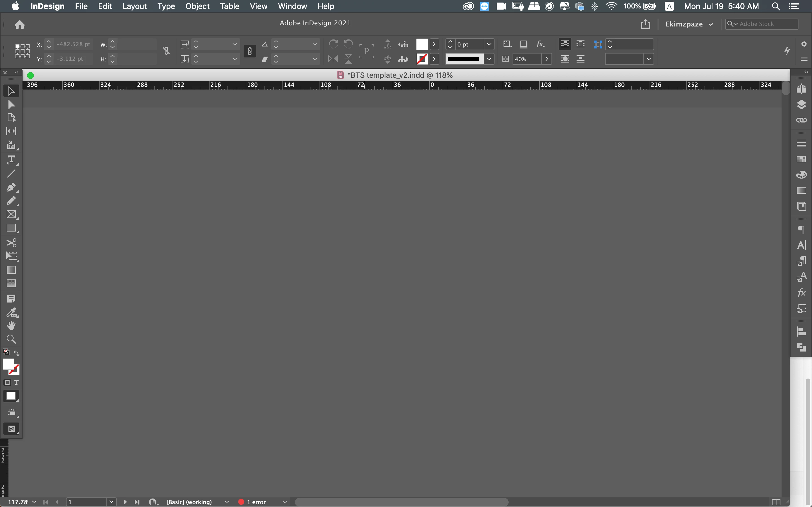Go to the next page button
812x507 pixels.
point(125,502)
